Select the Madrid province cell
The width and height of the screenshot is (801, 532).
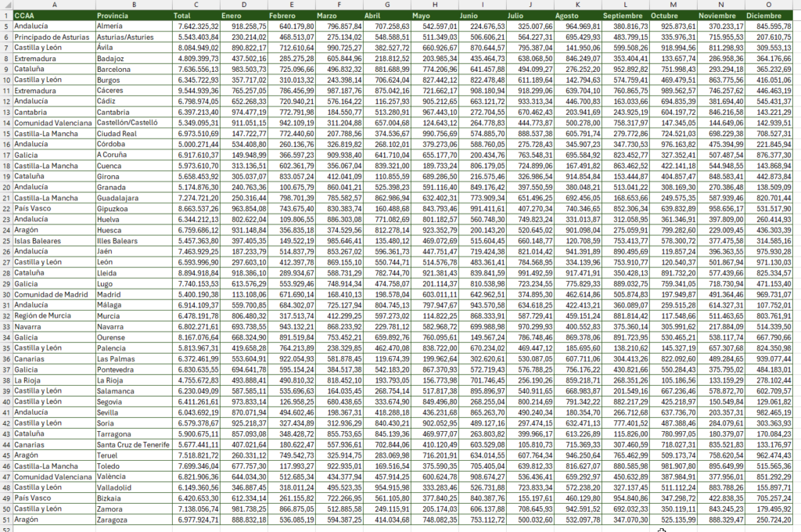134,294
